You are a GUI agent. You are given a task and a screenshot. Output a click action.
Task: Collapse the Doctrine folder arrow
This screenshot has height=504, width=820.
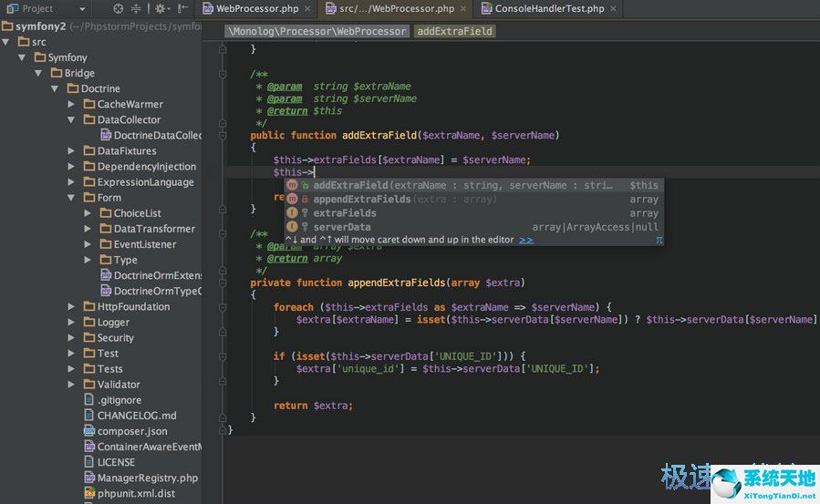tap(55, 88)
